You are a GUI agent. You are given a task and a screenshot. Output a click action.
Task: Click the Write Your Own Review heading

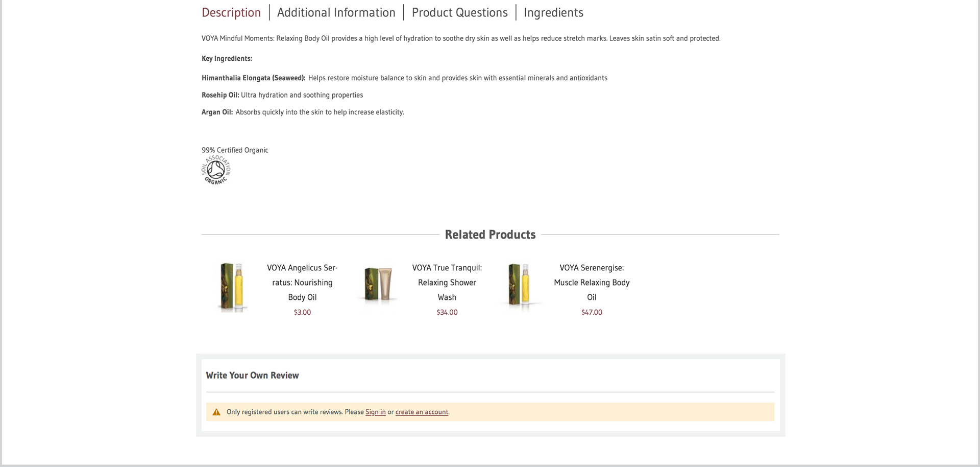252,375
